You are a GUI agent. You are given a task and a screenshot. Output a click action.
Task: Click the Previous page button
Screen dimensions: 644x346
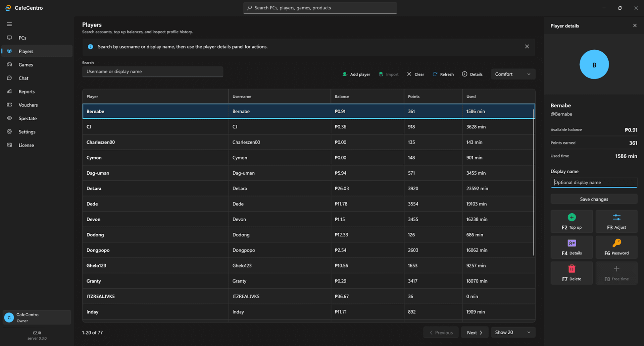click(441, 332)
